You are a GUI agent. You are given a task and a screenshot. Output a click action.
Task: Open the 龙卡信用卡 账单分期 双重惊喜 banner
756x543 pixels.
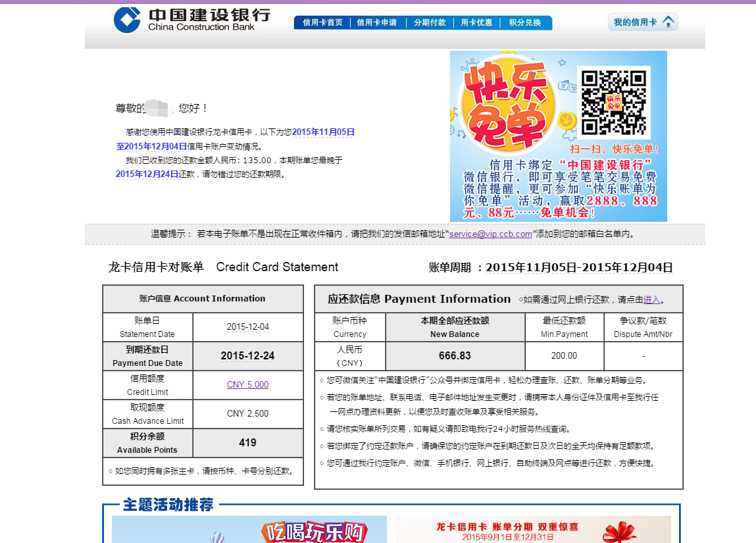[533, 529]
